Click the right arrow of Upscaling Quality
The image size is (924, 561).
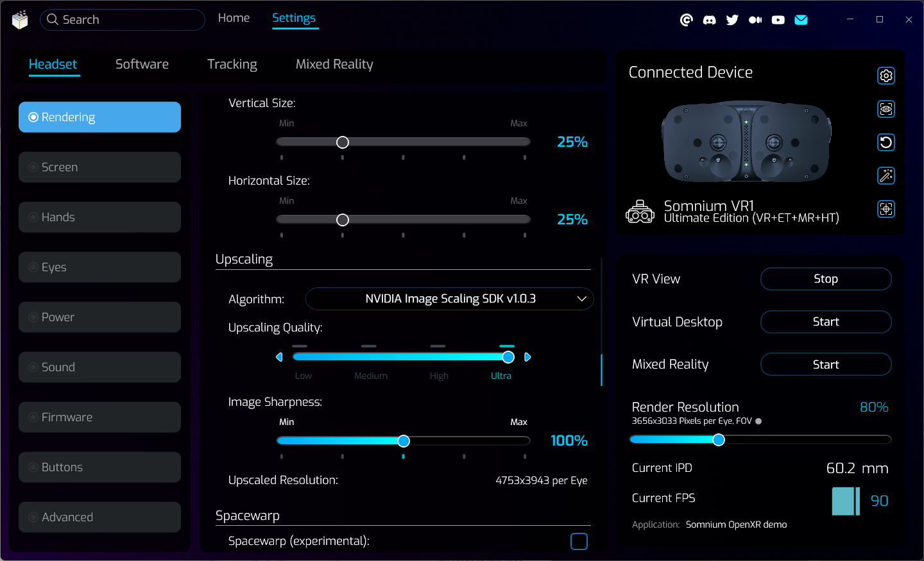(527, 357)
